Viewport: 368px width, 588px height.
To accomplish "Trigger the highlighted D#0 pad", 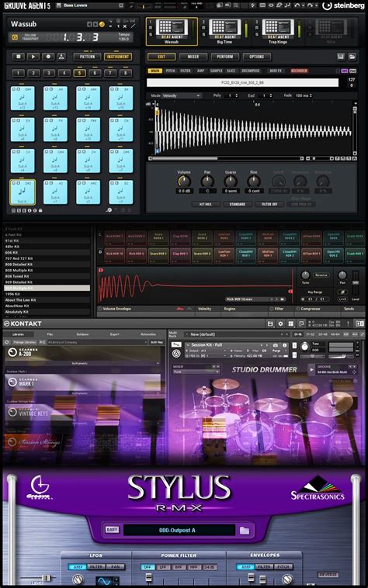I will tap(23, 192).
